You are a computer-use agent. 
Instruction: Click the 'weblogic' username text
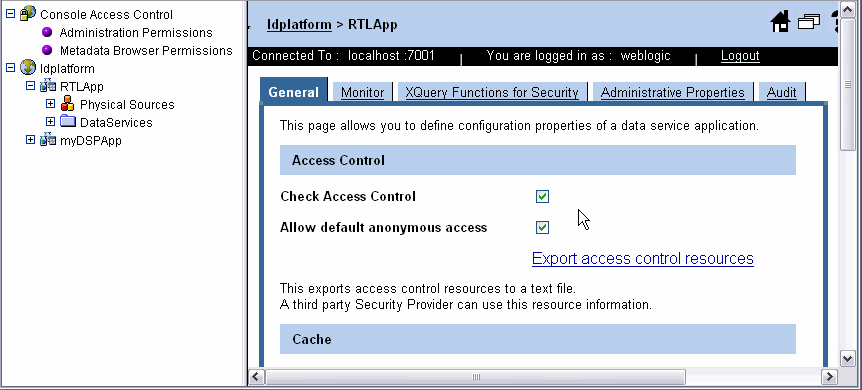pyautogui.click(x=645, y=56)
